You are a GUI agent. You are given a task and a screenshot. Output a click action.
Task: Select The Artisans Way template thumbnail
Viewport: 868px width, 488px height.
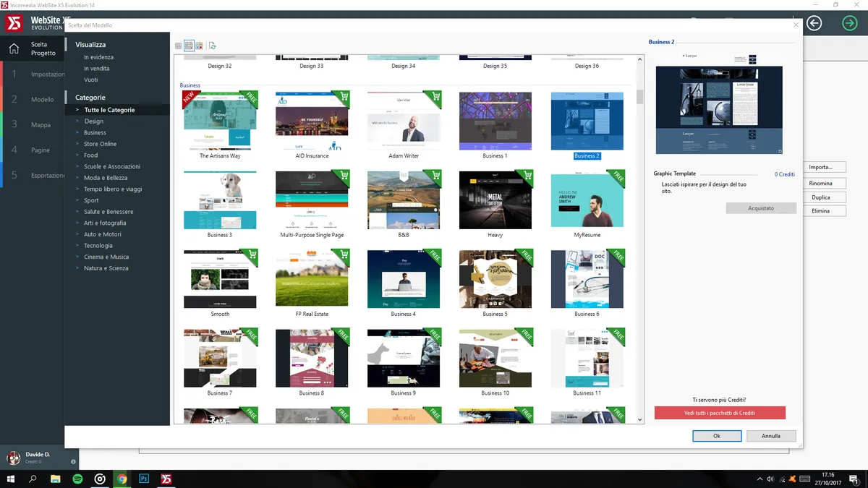(x=220, y=121)
